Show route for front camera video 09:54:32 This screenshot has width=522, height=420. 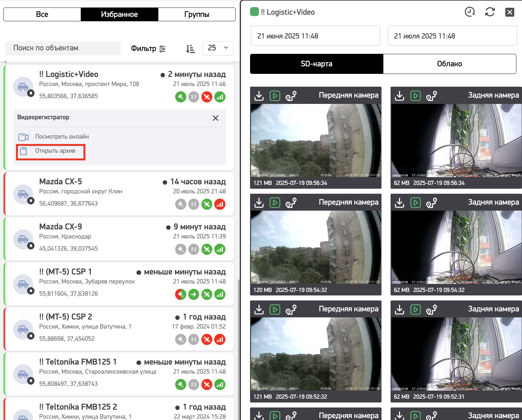[x=291, y=203]
